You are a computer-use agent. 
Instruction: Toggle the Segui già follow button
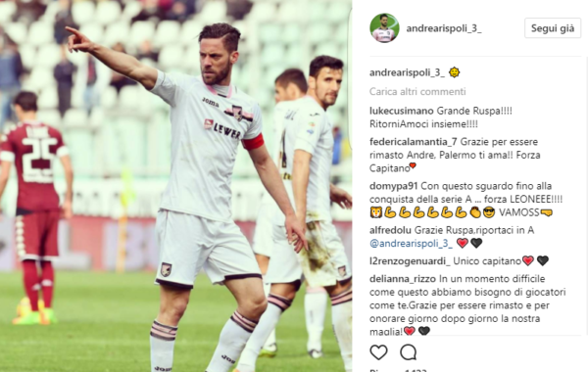[x=553, y=28]
